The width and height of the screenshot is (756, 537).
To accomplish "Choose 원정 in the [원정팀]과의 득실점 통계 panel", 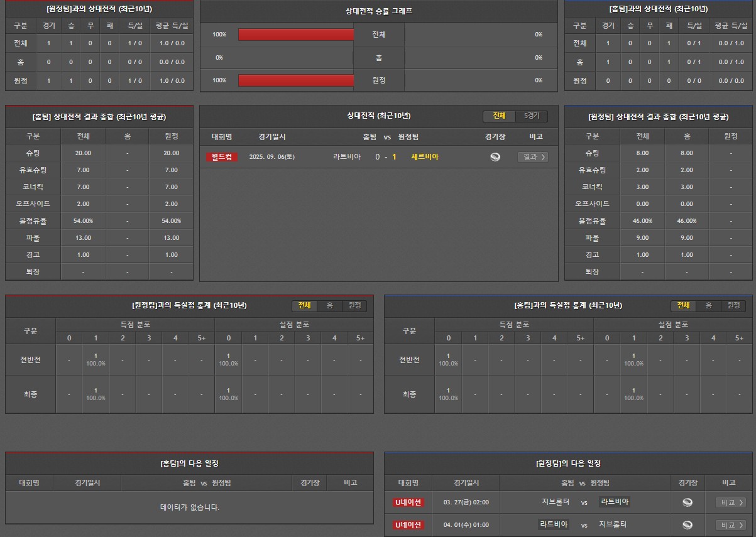I will [x=354, y=306].
